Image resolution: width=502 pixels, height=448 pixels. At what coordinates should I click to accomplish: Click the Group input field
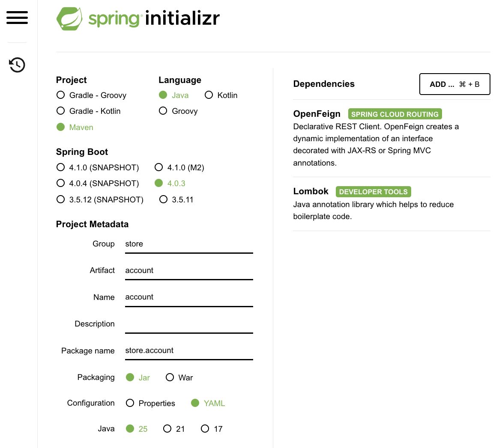(188, 244)
